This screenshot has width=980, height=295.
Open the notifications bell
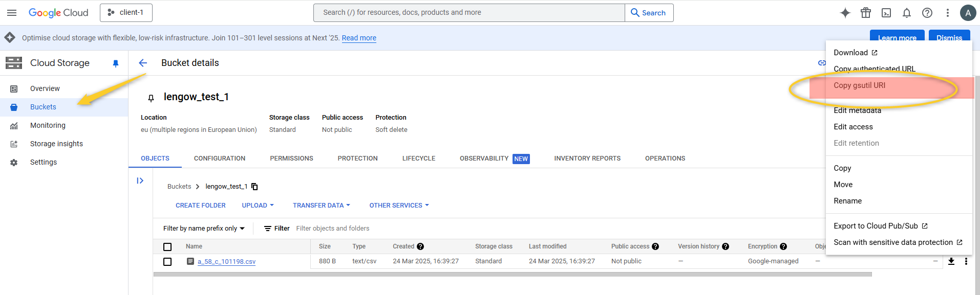(x=907, y=13)
